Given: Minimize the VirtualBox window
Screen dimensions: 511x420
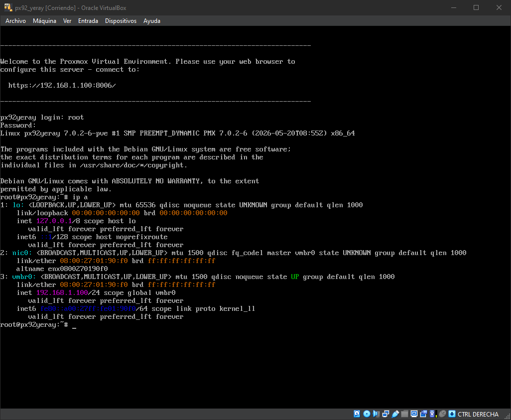Looking at the screenshot, I should (x=454, y=7).
